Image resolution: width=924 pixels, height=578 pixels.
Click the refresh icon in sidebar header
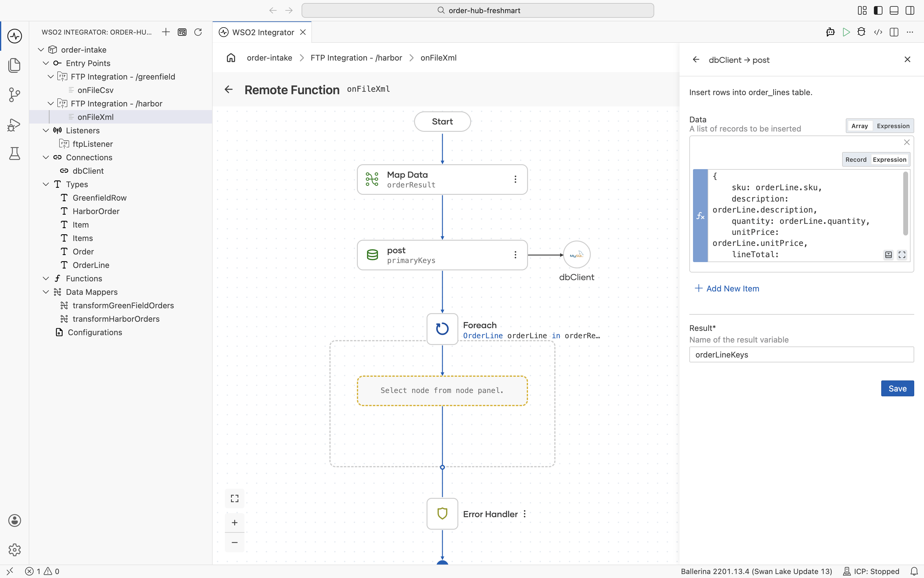(x=198, y=32)
